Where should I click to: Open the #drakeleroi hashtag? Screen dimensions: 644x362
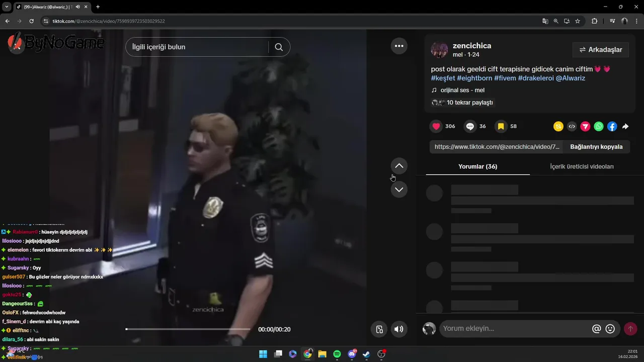536,78
